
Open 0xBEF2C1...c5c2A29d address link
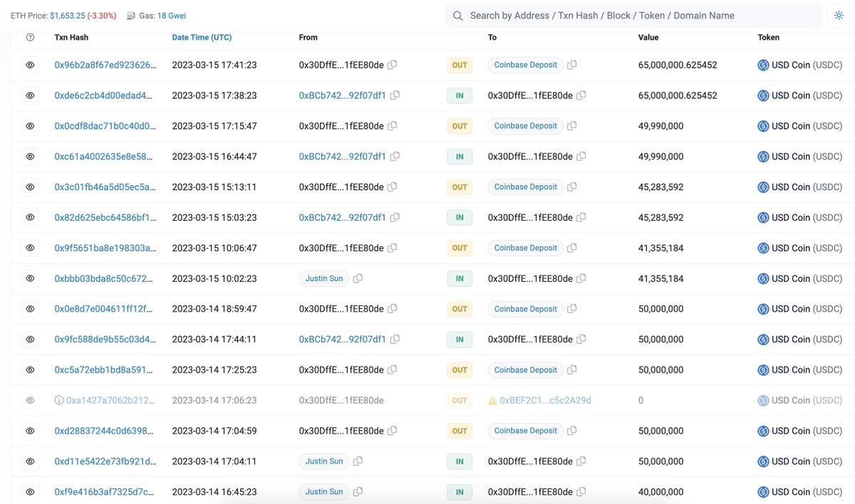pyautogui.click(x=546, y=400)
